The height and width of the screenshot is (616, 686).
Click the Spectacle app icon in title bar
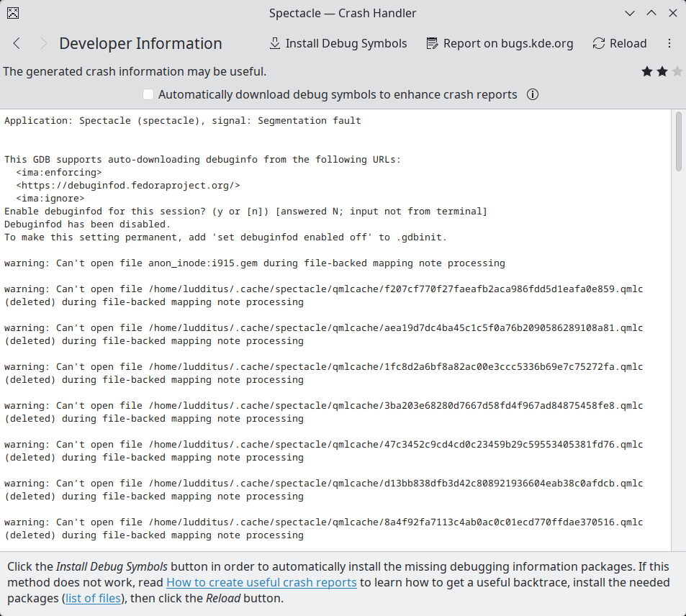[13, 13]
